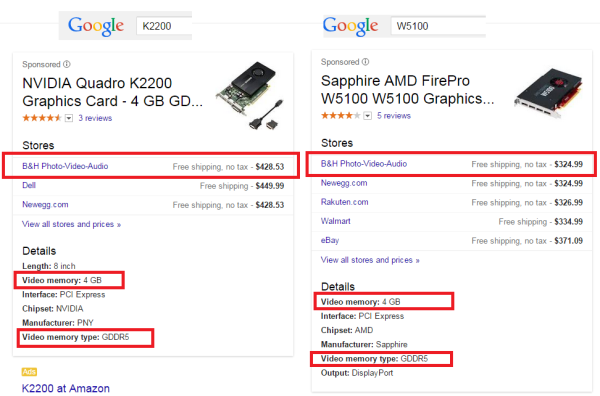Click the W5100 search input field
Viewport: 600px width, 396px height.
click(x=438, y=26)
